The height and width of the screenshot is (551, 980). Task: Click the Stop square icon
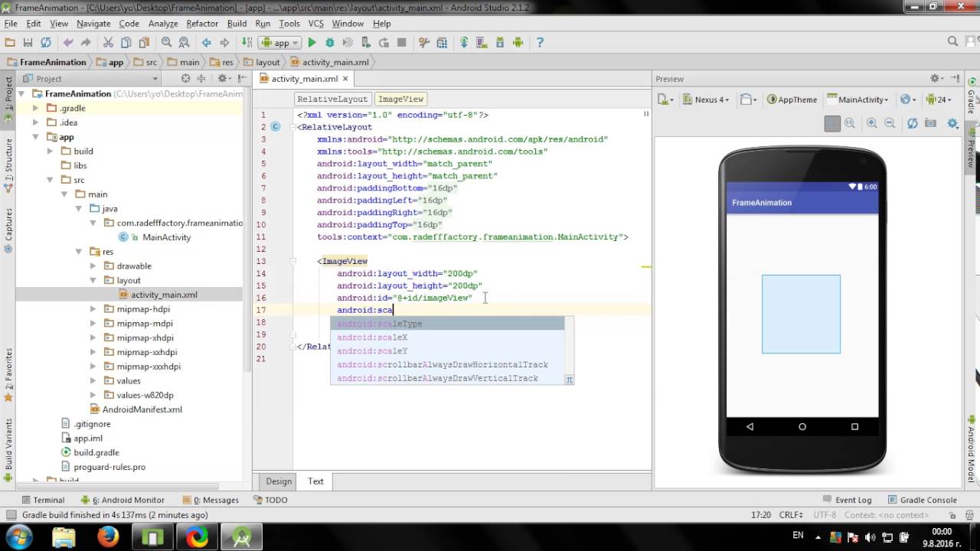coord(402,43)
